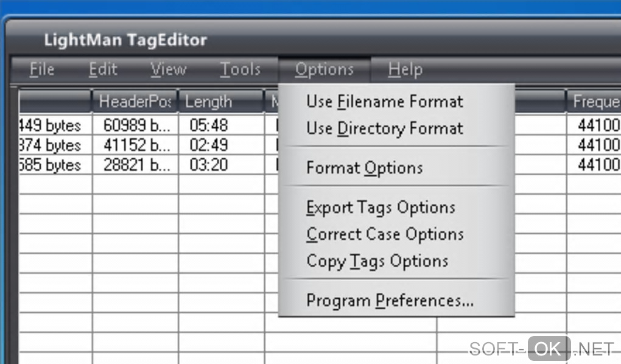This screenshot has height=364, width=621.
Task: Select the row with length 02:49
Action: click(208, 145)
